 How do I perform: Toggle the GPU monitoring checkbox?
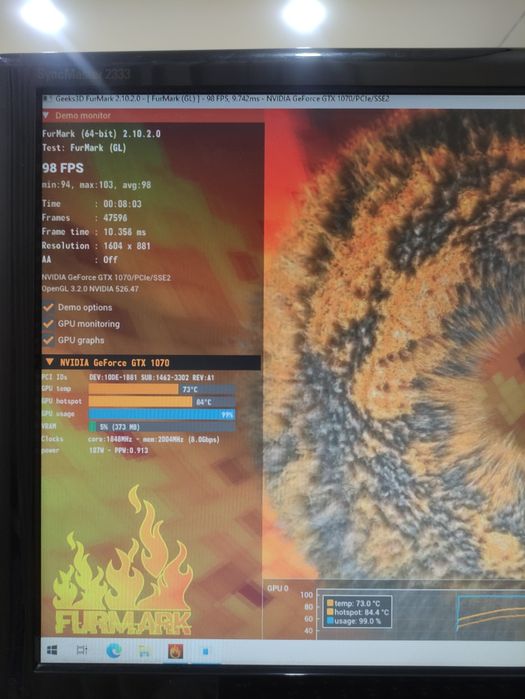(x=48, y=324)
